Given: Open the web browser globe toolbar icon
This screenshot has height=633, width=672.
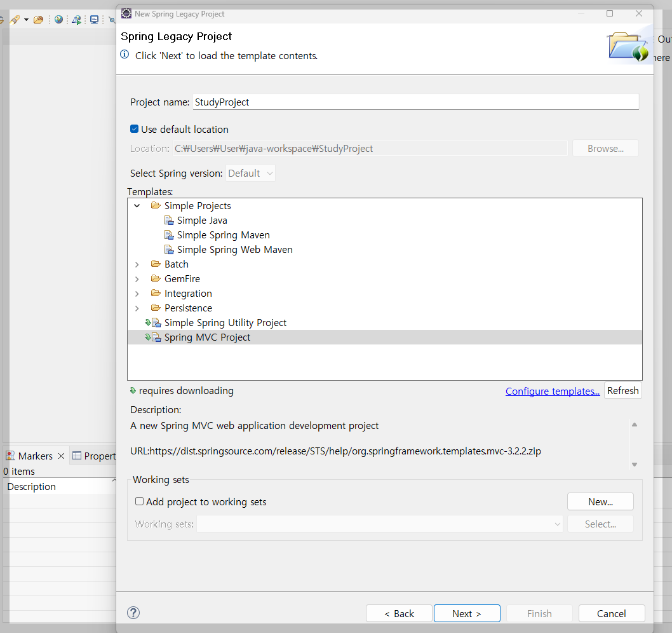Looking at the screenshot, I should tap(58, 20).
